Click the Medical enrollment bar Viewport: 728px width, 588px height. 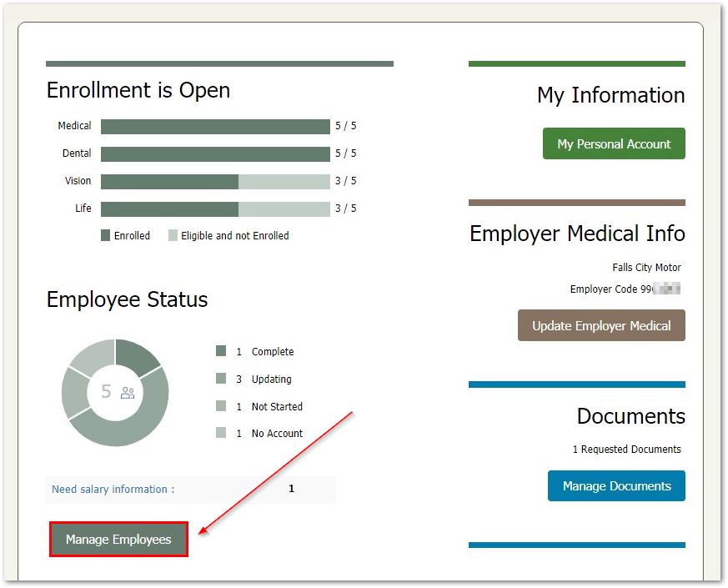[x=215, y=127]
